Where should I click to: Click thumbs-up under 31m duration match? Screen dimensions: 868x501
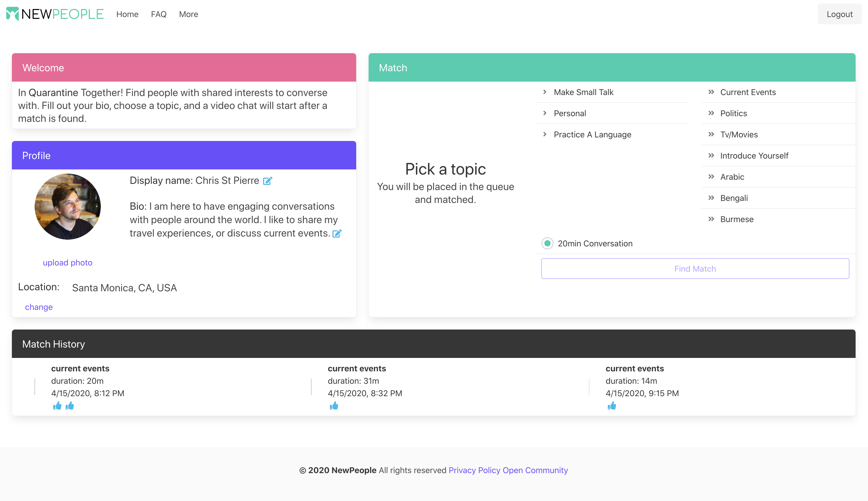[x=334, y=406]
